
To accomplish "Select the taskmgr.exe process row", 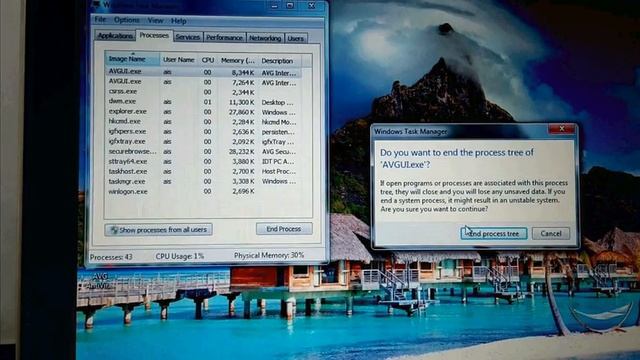I will pos(203,181).
